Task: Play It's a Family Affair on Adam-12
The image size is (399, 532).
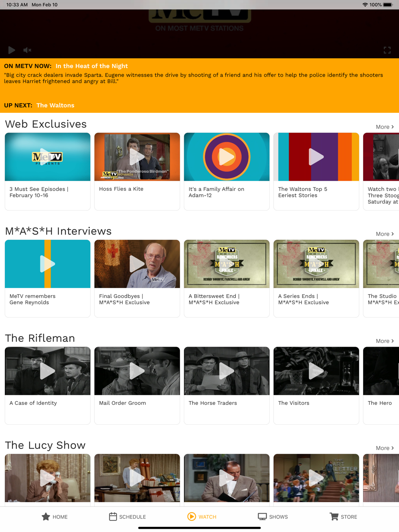Action: pos(227,157)
